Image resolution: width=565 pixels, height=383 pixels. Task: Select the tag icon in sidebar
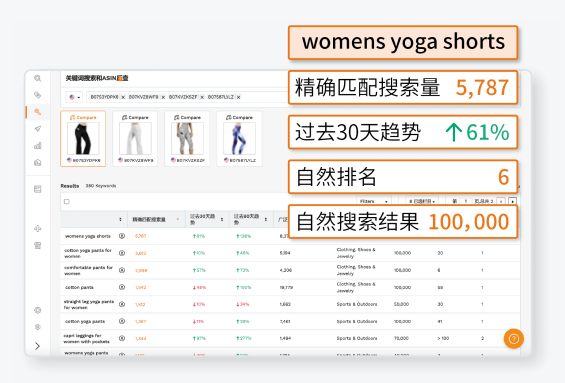point(37,95)
